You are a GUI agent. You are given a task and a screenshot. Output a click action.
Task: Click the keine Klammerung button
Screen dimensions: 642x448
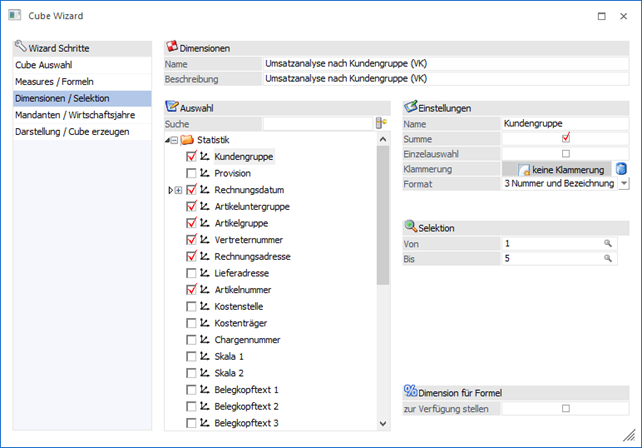click(x=555, y=169)
